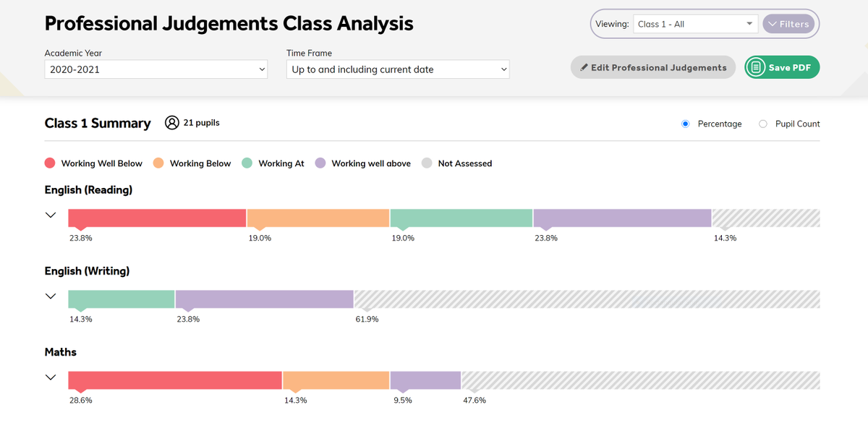Click the Save PDF document icon
This screenshot has width=868, height=423.
pyautogui.click(x=756, y=67)
